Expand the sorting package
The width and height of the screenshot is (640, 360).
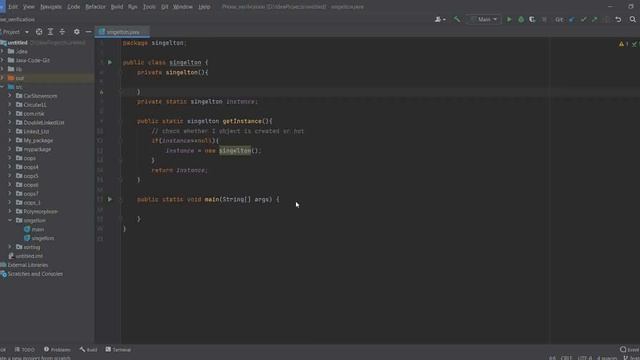point(10,247)
